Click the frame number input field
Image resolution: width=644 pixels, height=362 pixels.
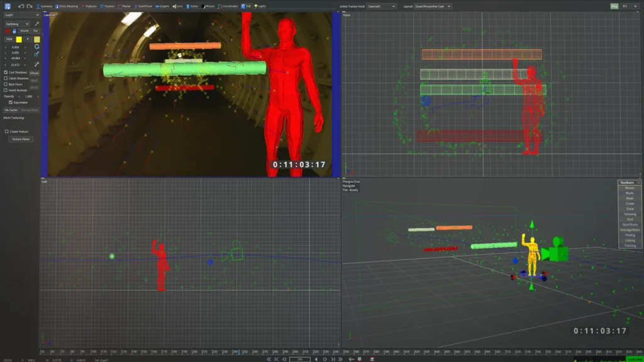[x=299, y=359]
